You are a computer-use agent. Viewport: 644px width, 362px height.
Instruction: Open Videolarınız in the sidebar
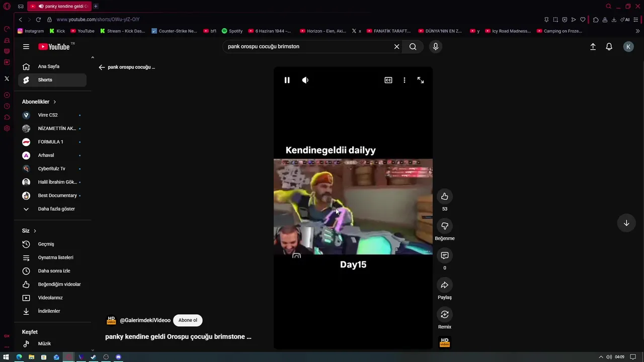(x=52, y=298)
